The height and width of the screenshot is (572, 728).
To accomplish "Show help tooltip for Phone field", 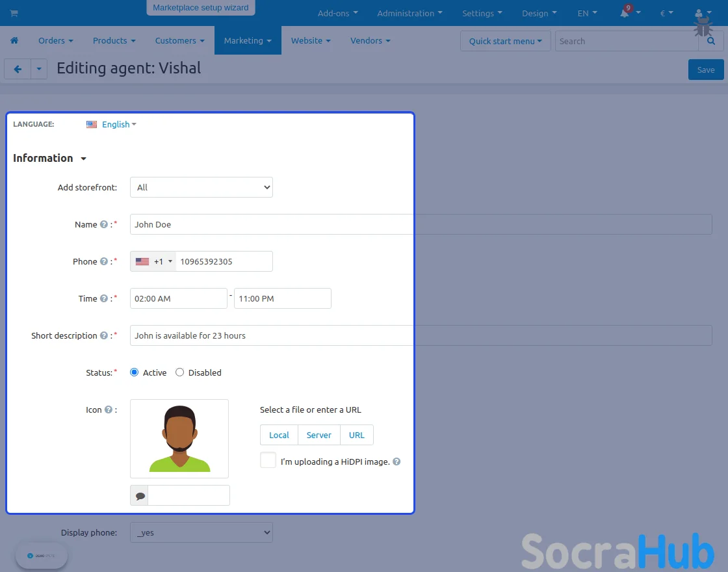I will [104, 261].
